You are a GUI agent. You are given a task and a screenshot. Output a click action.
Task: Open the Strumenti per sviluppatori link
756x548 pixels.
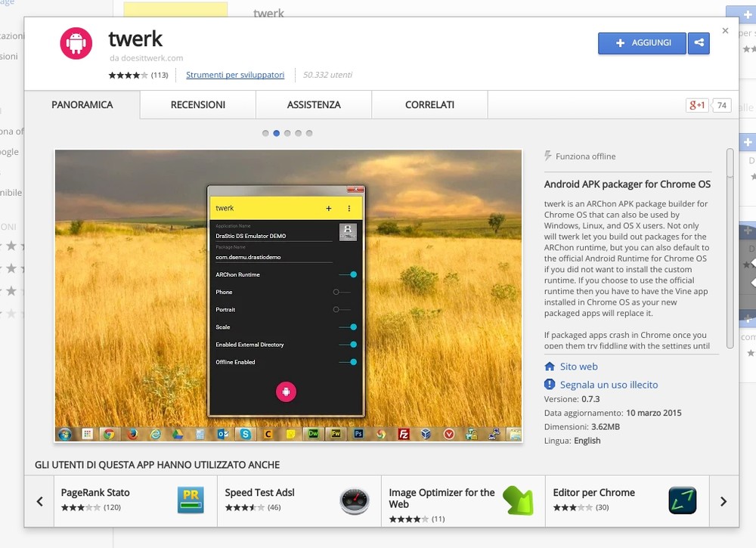(x=235, y=75)
